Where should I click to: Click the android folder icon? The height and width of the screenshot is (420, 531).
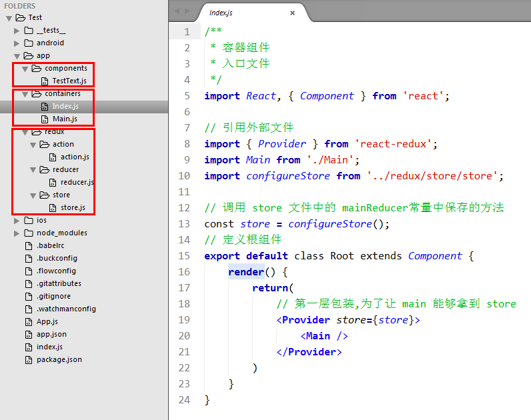coord(29,43)
